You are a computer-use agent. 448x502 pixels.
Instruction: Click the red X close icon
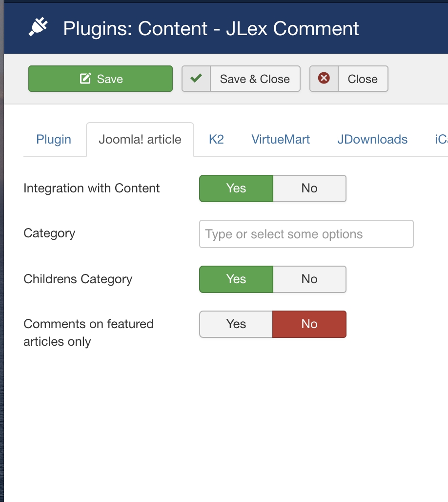(x=324, y=79)
